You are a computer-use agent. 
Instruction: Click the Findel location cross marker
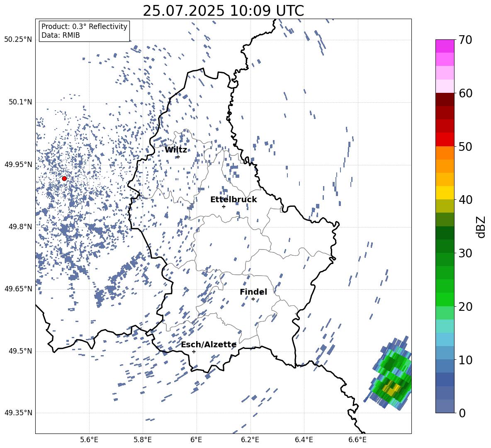tap(253, 299)
